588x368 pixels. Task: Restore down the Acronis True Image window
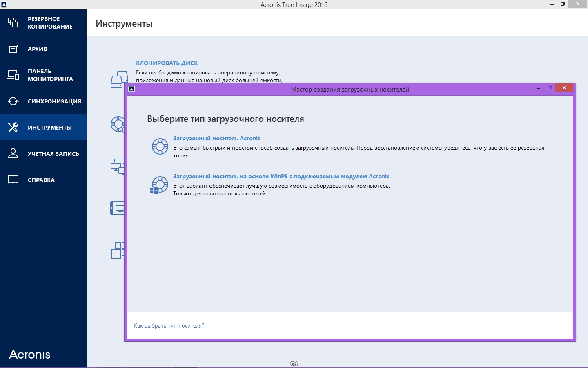coord(562,4)
